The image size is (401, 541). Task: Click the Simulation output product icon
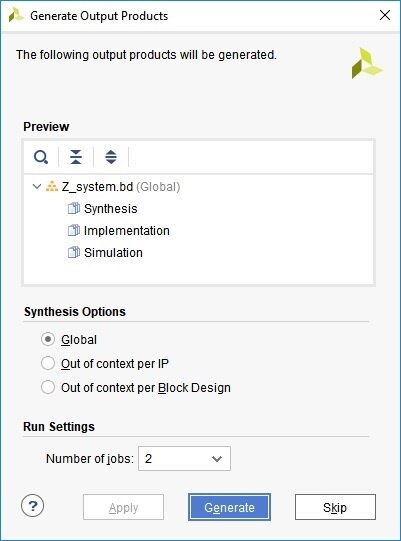74,253
